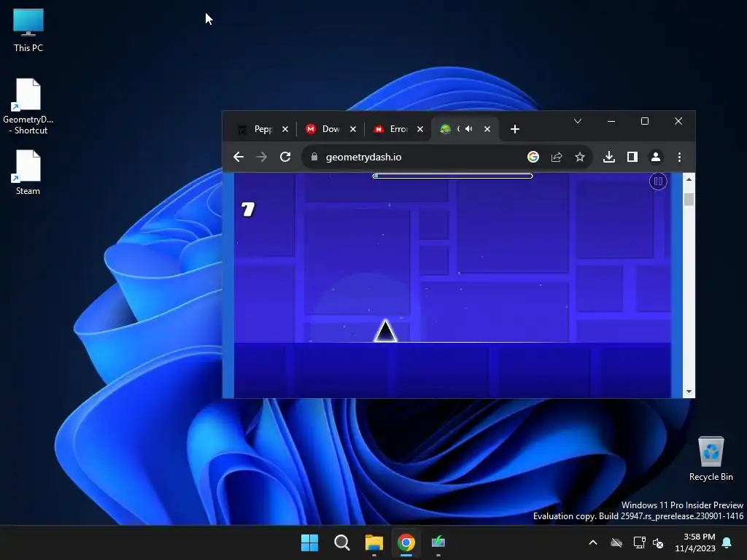This screenshot has height=560, width=747.
Task: Open the Windows Start menu
Action: pyautogui.click(x=309, y=542)
